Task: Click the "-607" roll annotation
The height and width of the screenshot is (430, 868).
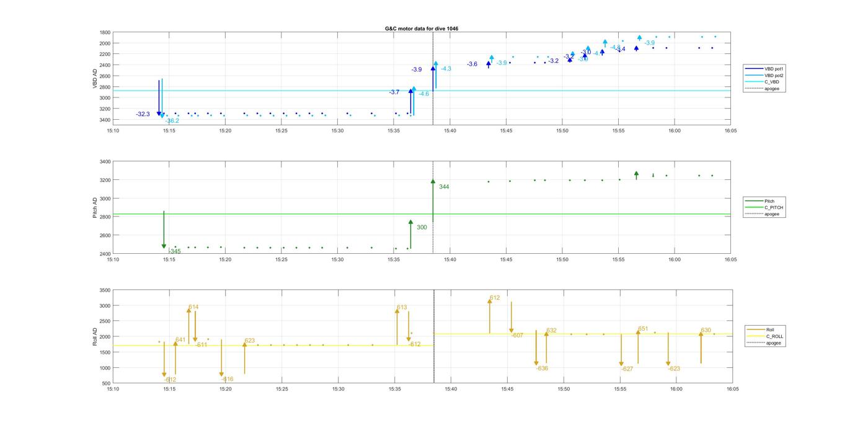Action: 517,335
